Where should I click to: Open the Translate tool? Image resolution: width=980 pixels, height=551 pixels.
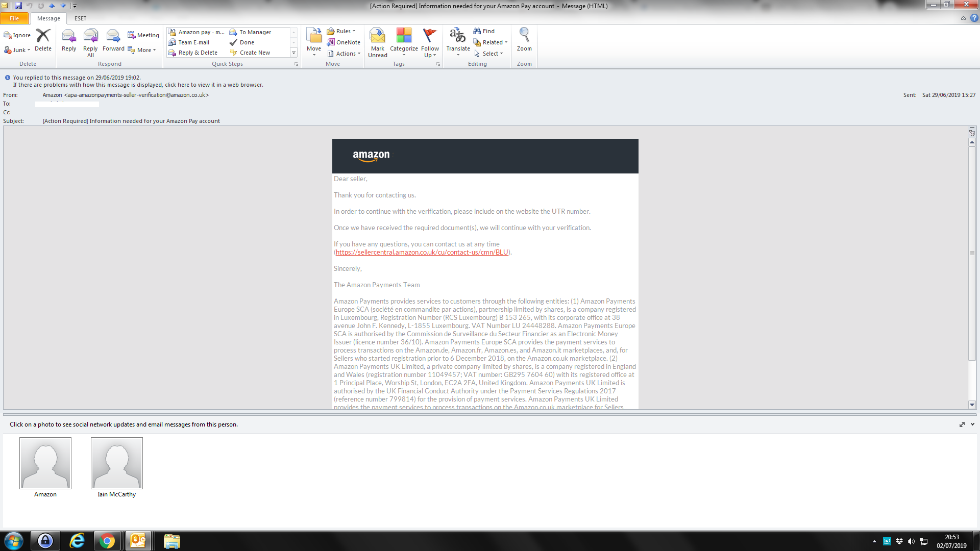tap(457, 41)
